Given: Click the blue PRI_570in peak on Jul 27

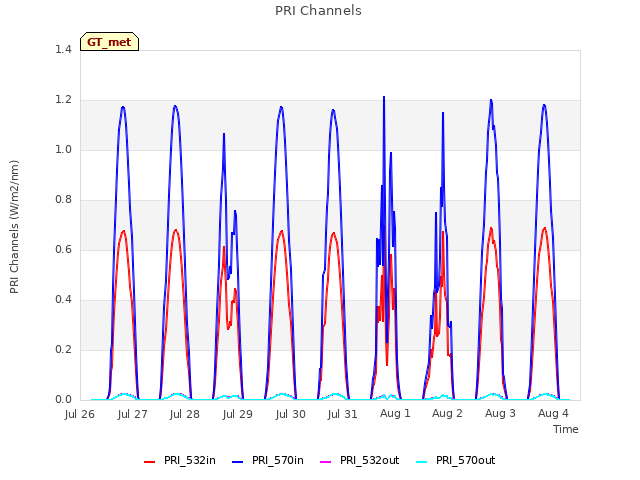Looking at the screenshot, I should pos(123,107).
